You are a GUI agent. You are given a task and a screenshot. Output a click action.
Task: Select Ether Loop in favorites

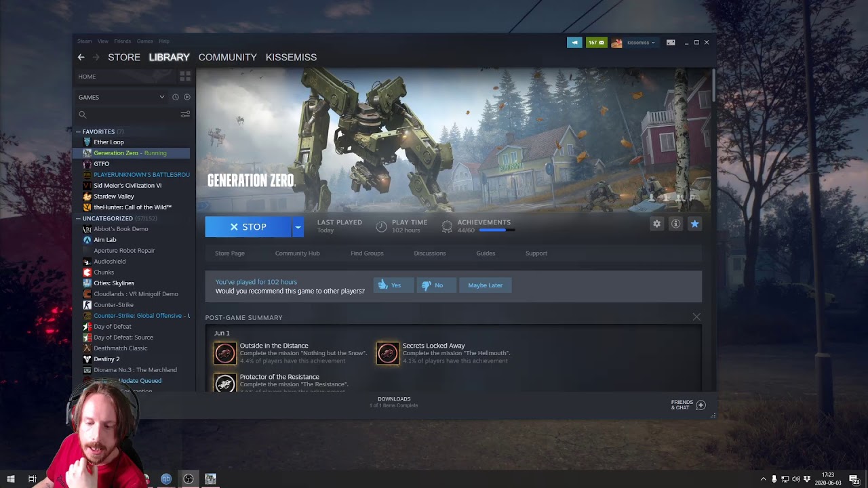(108, 142)
